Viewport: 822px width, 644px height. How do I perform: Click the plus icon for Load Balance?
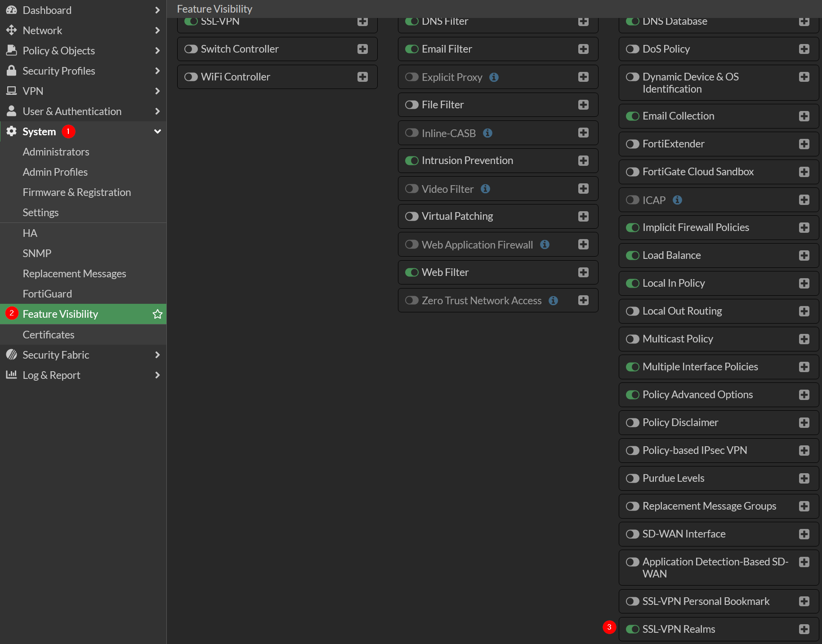coord(804,255)
